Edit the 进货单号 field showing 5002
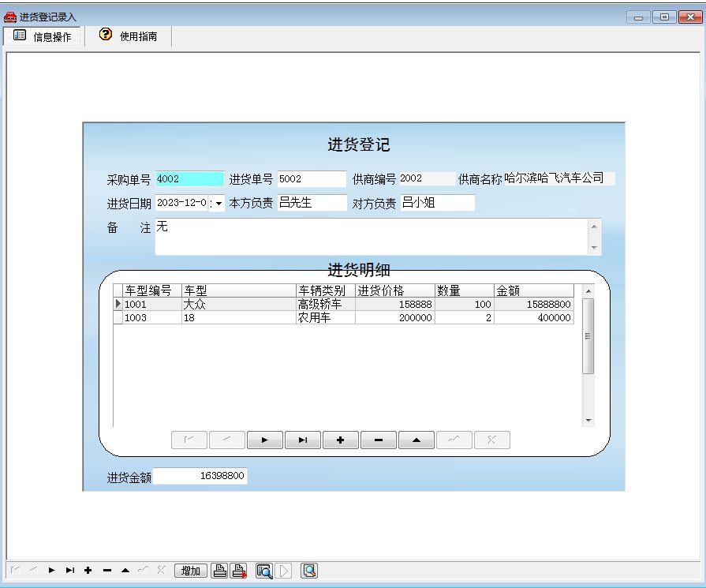 pyautogui.click(x=312, y=179)
